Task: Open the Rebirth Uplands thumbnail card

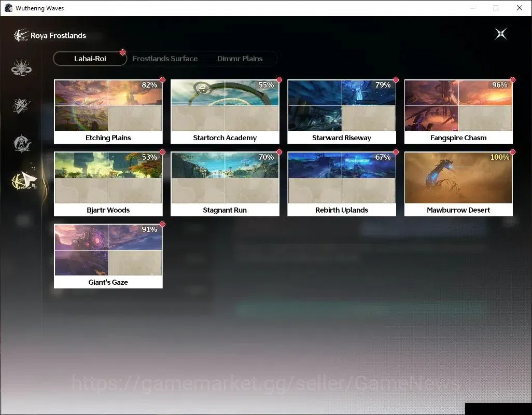Action: pyautogui.click(x=342, y=184)
